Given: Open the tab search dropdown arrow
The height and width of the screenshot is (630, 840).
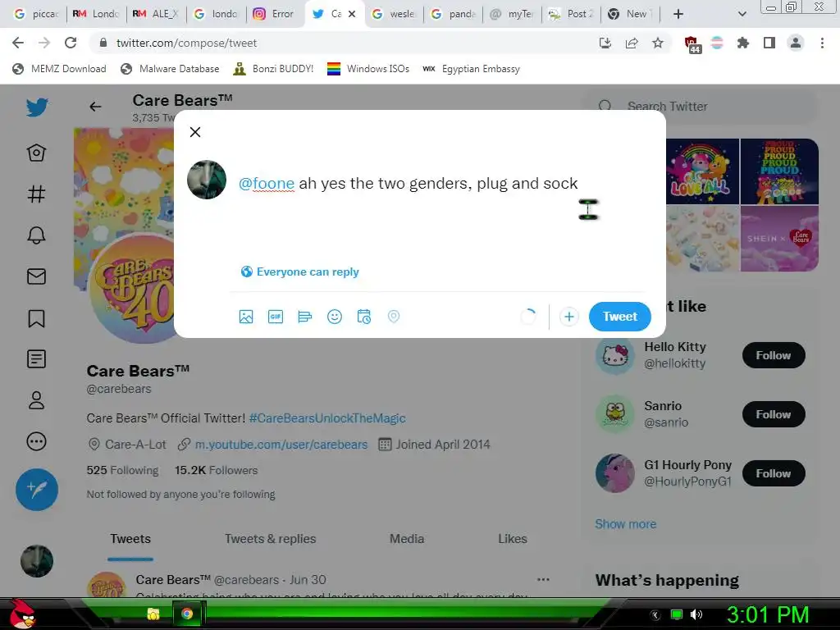Looking at the screenshot, I should click(x=742, y=14).
